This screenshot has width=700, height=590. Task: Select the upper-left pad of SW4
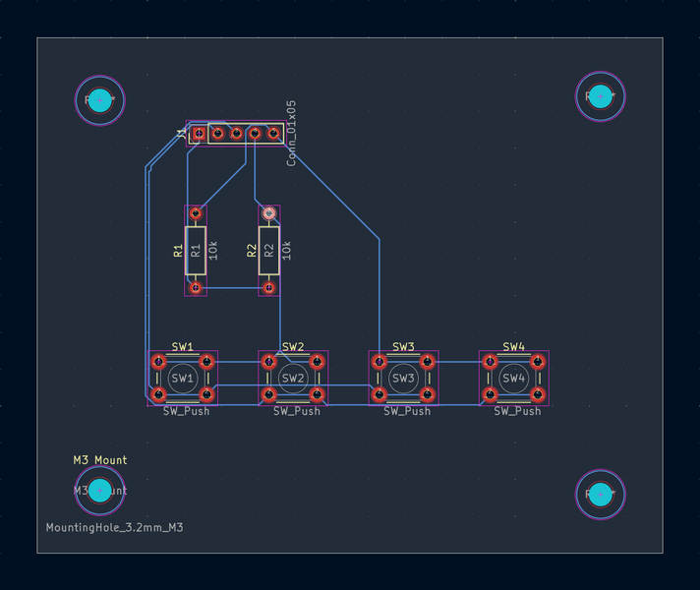(x=490, y=362)
